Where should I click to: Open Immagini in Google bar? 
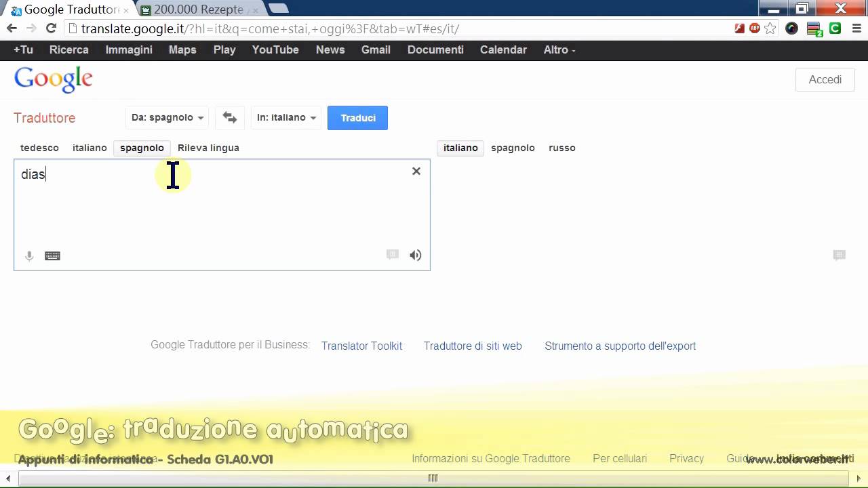click(x=129, y=49)
